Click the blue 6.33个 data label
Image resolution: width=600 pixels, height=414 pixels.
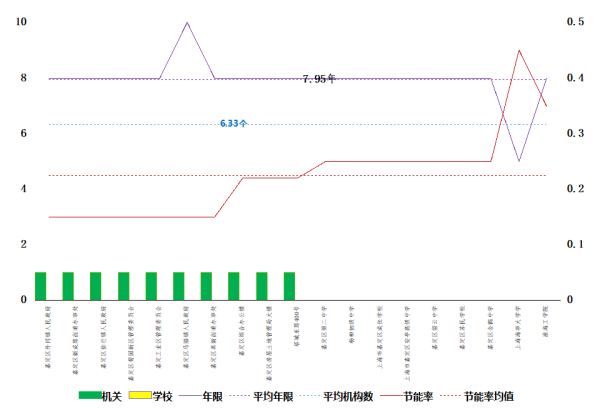tap(234, 123)
